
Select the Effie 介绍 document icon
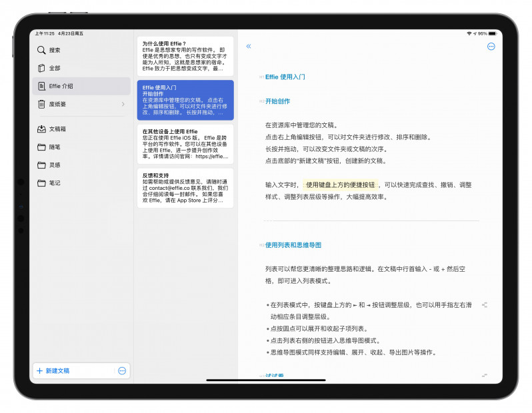(41, 86)
